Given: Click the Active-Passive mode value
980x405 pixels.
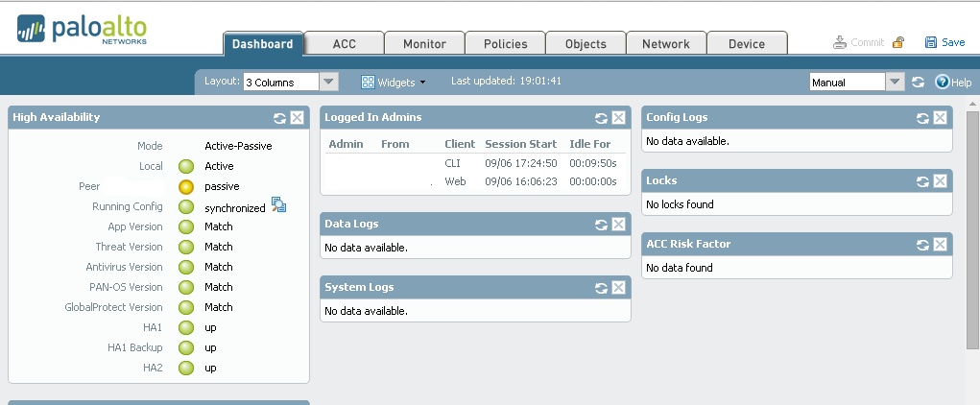Looking at the screenshot, I should point(238,146).
